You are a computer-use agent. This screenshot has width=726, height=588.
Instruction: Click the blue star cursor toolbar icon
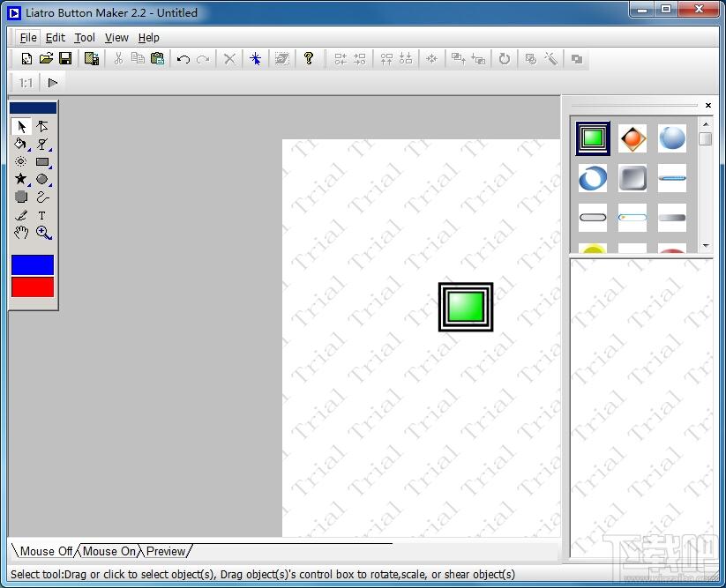tap(256, 59)
